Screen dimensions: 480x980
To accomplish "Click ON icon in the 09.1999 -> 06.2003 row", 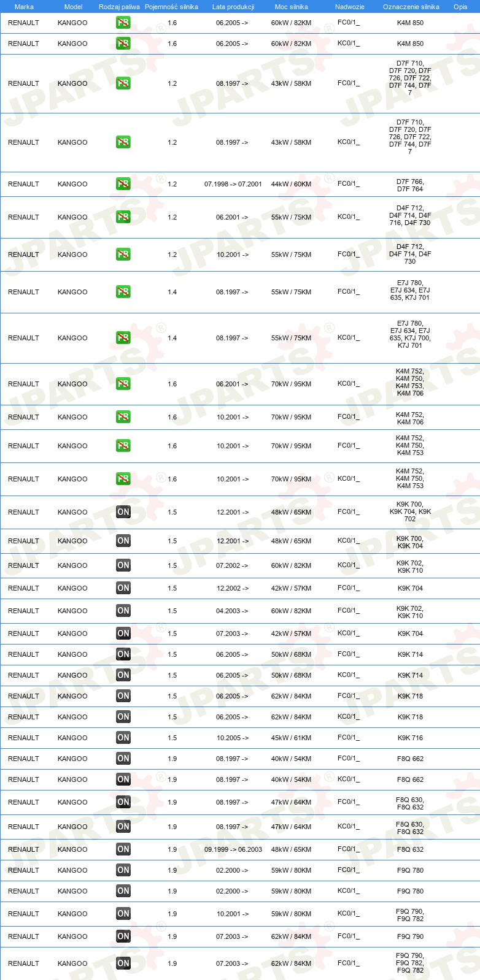I will (123, 849).
